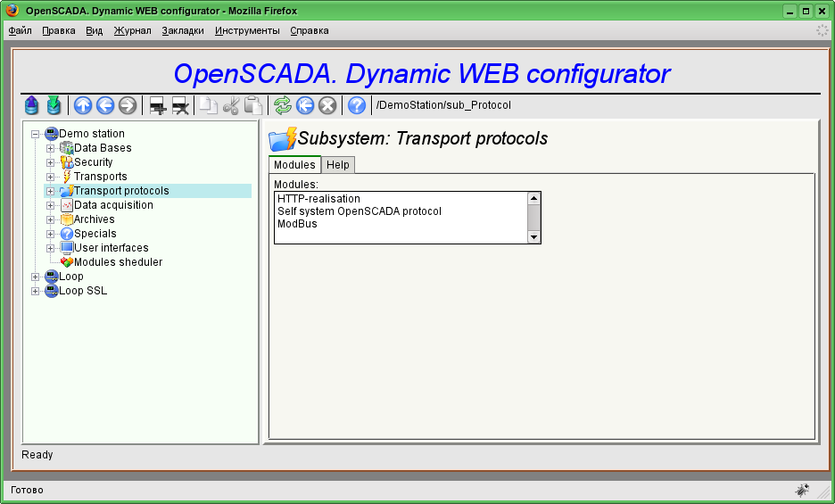Click the Transports lightning icon in tree
The height and width of the screenshot is (504, 835).
pos(67,177)
